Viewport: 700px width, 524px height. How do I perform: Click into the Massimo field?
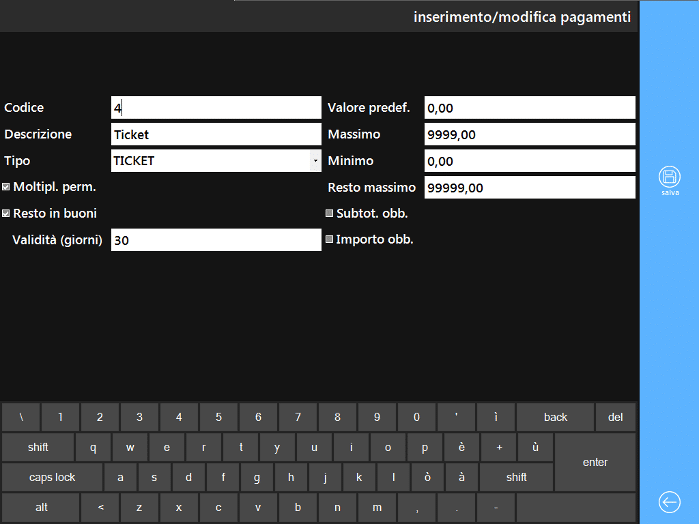pos(530,134)
